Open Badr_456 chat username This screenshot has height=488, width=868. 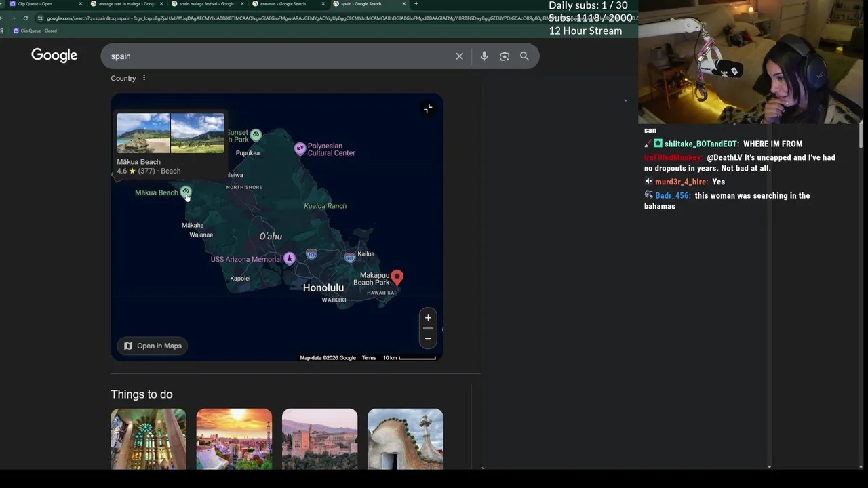click(673, 195)
